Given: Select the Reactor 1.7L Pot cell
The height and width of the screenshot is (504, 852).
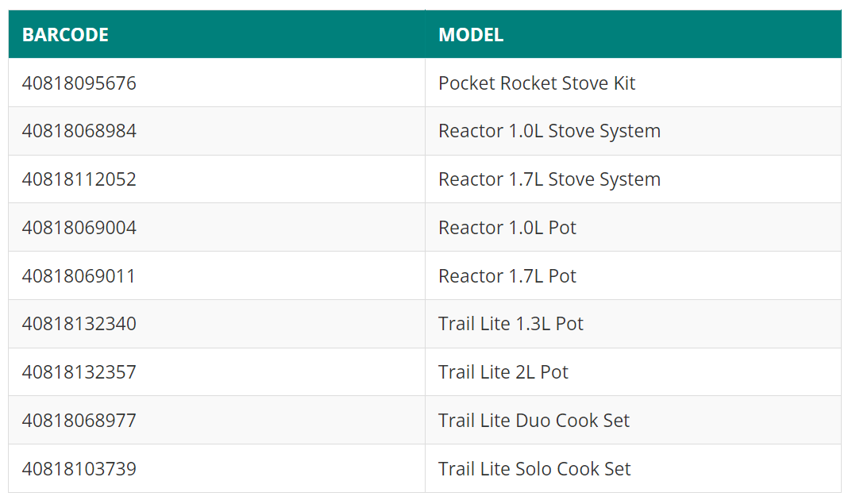Looking at the screenshot, I should [x=633, y=276].
